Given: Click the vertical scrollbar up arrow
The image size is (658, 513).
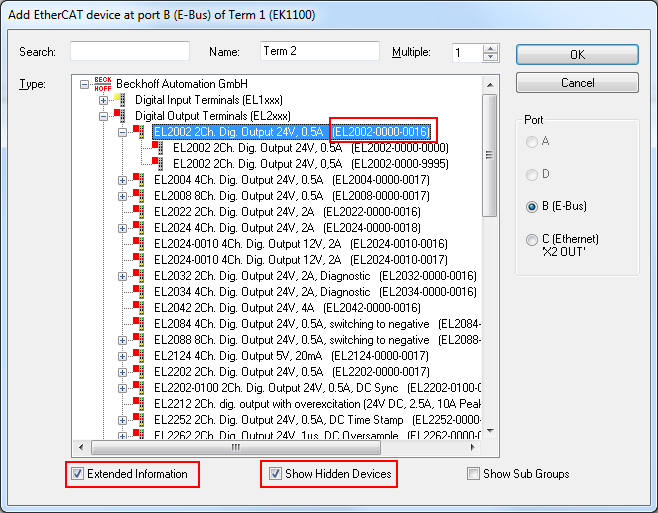Looking at the screenshot, I should (x=490, y=85).
